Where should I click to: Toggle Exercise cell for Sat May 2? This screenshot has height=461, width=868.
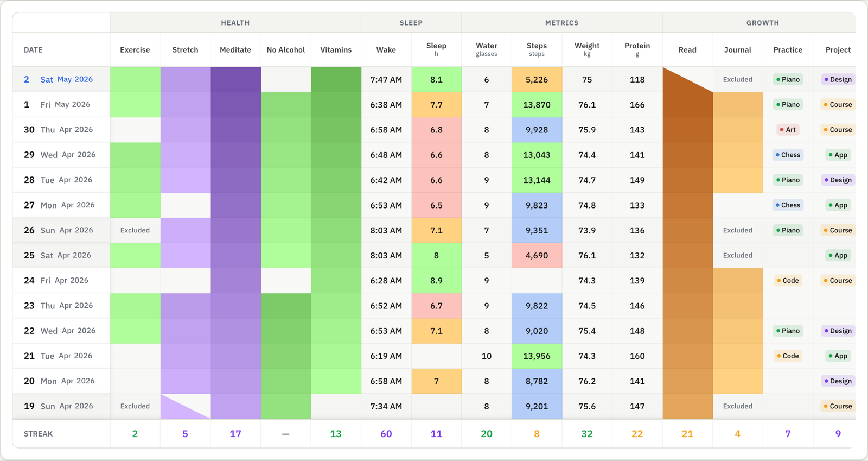(x=135, y=79)
